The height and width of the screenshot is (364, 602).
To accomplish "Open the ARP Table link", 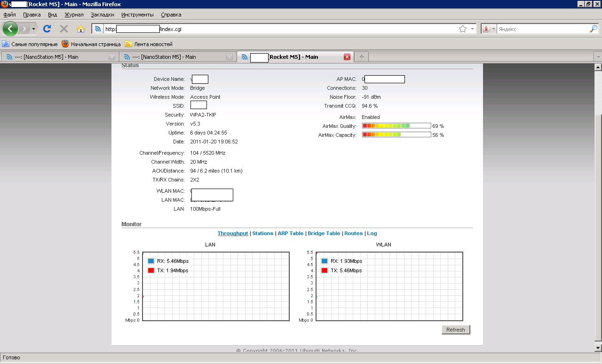I will point(291,233).
